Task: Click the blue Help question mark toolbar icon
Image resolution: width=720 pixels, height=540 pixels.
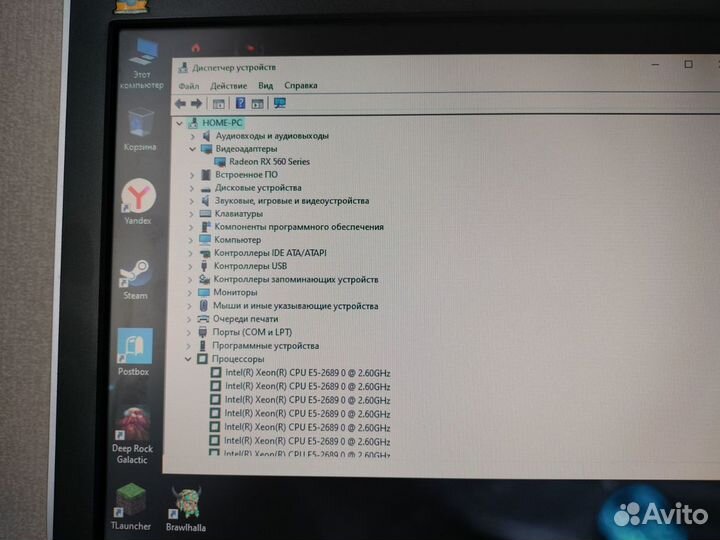Action: pos(240,103)
